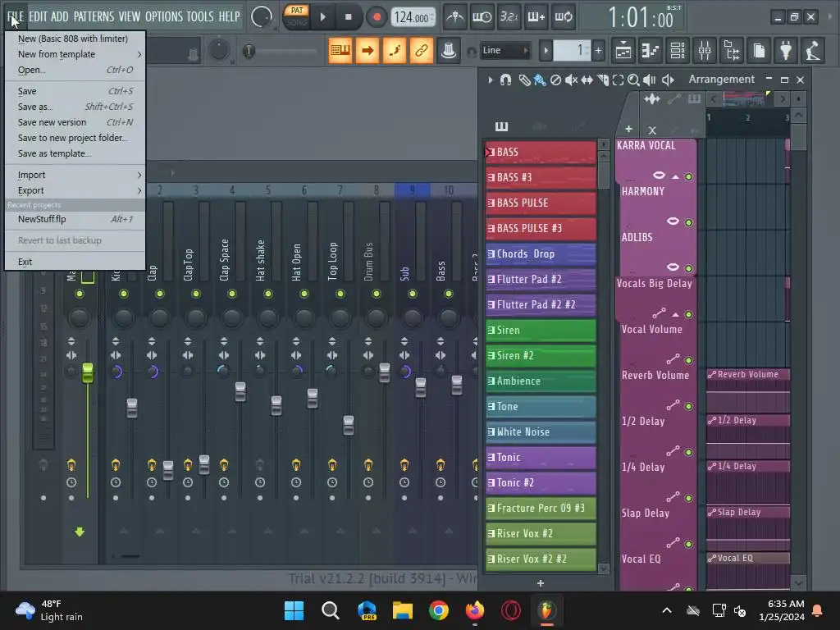
Task: Collapse the Vocals Big Delay track group
Action: 675,314
